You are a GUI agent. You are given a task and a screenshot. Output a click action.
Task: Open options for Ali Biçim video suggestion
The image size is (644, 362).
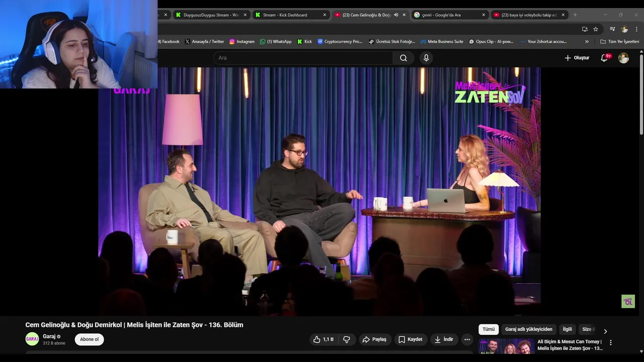coord(611,342)
